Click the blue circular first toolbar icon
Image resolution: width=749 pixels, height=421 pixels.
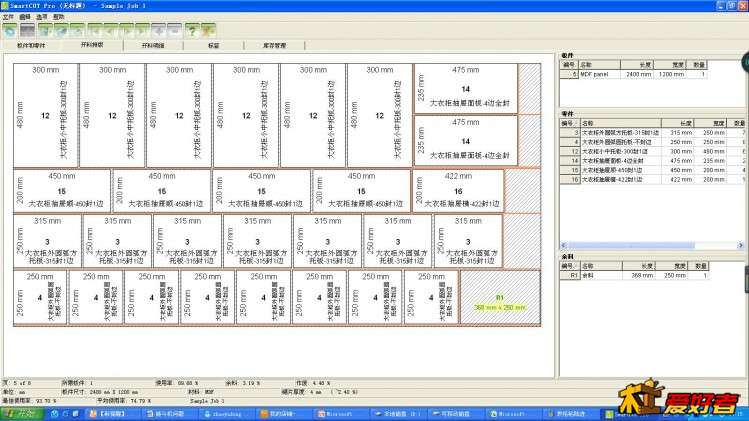point(10,31)
